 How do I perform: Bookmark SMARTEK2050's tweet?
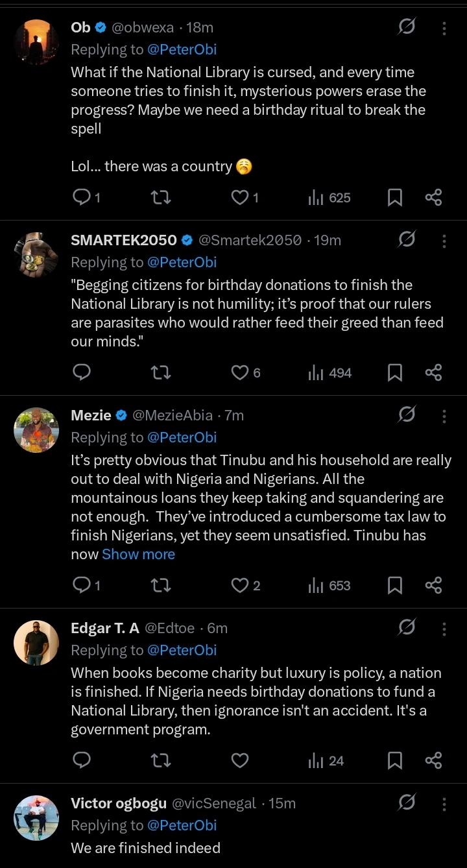394,372
